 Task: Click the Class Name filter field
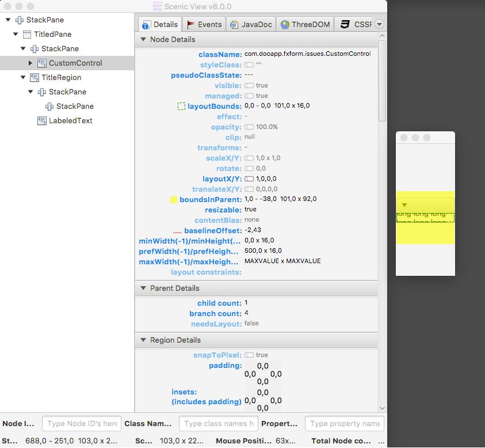[x=219, y=424]
